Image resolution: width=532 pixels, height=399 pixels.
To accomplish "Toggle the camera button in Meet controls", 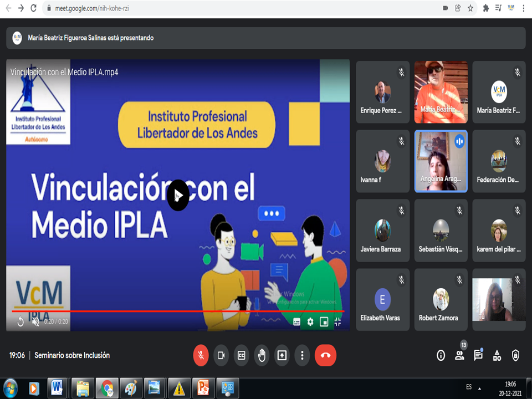I will click(221, 355).
